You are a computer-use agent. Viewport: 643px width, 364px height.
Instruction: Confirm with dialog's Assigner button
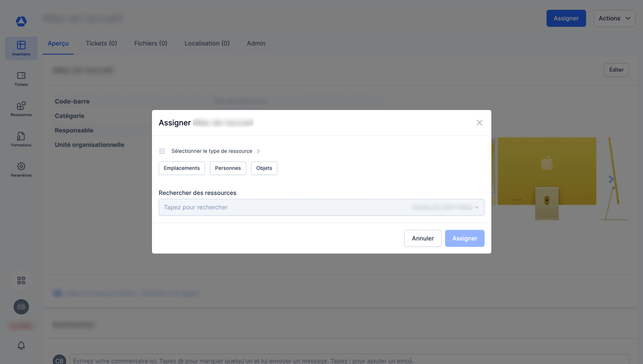(464, 238)
